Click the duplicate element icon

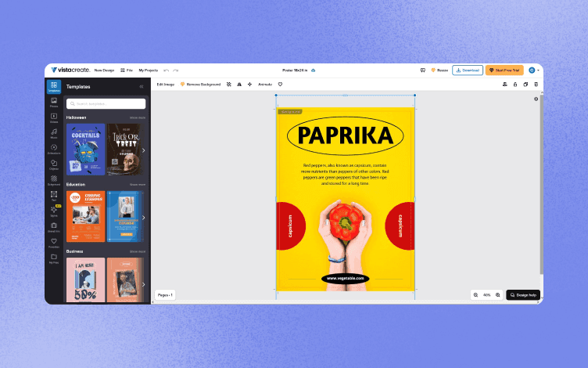[525, 85]
